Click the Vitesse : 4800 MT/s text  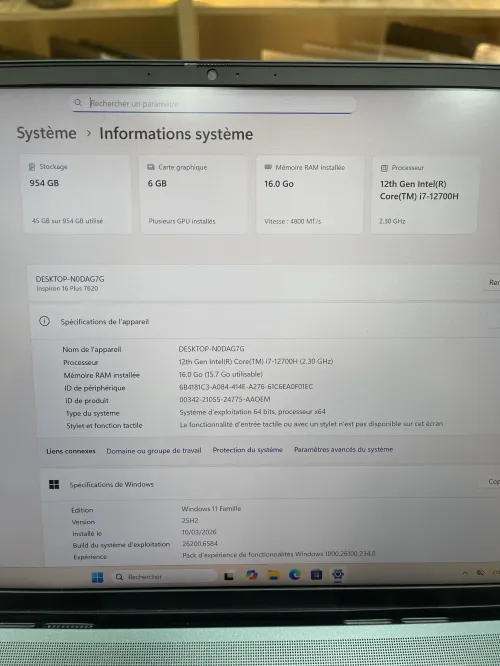click(x=292, y=221)
